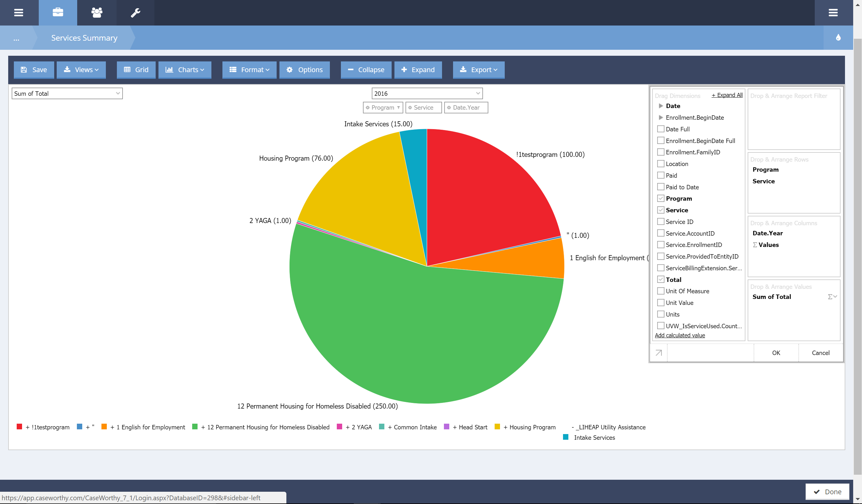Uncheck the Program dimension checkbox

coord(661,198)
